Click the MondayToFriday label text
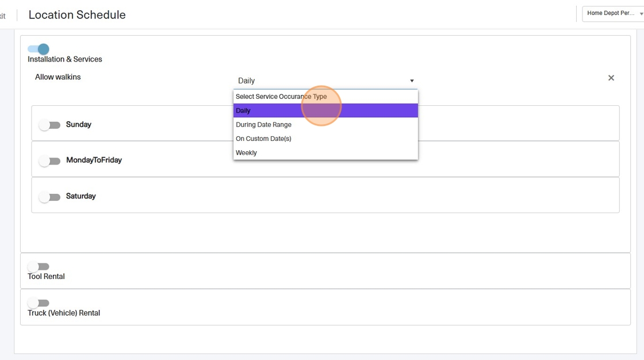This screenshot has height=360, width=644. point(94,160)
